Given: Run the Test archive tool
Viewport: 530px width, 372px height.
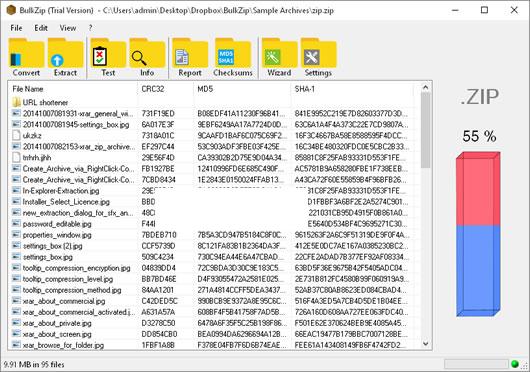Looking at the screenshot, I should pyautogui.click(x=108, y=57).
